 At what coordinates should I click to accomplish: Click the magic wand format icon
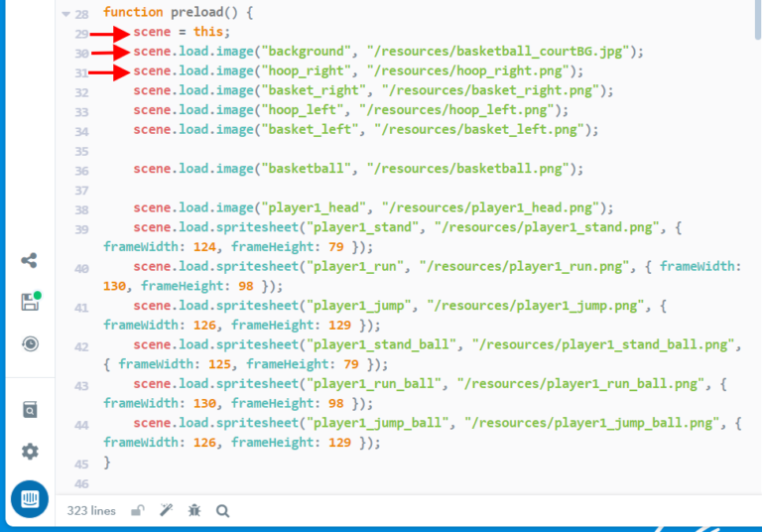167,510
